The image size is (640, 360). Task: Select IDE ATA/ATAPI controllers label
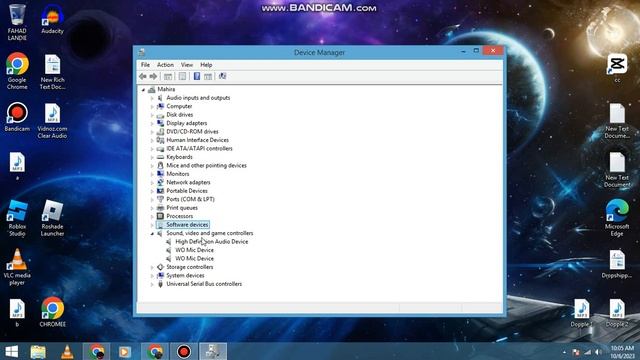[x=199, y=149]
